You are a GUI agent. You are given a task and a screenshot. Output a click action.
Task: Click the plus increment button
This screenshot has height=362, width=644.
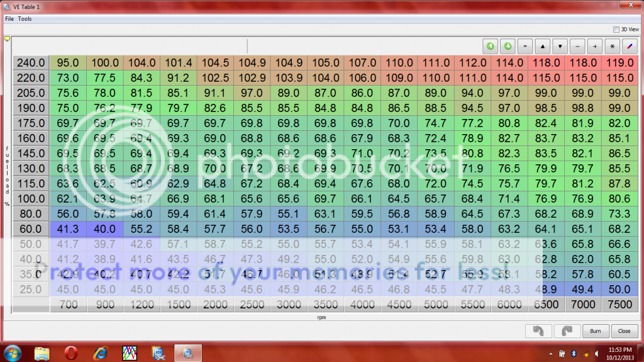(x=594, y=46)
